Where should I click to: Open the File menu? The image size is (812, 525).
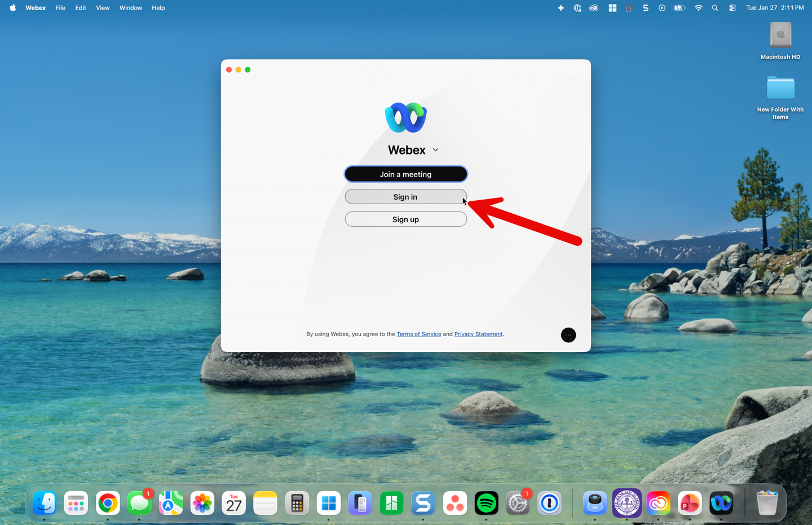(60, 8)
